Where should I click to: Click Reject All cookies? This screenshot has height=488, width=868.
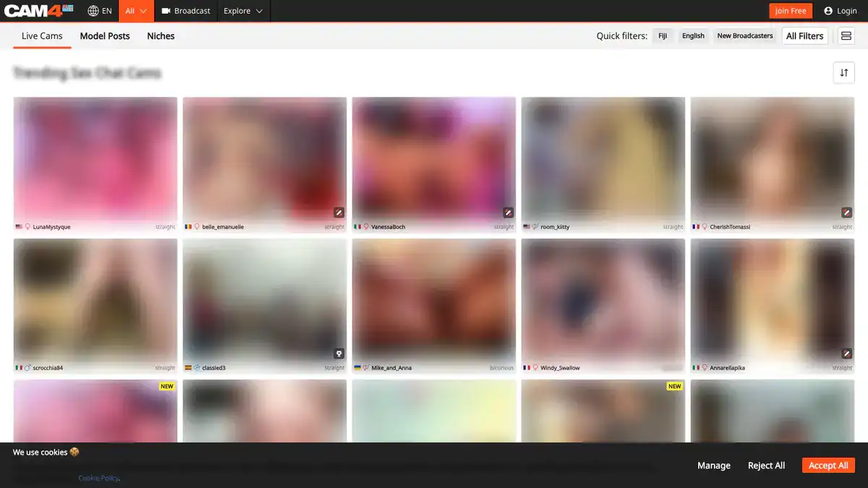[766, 466]
